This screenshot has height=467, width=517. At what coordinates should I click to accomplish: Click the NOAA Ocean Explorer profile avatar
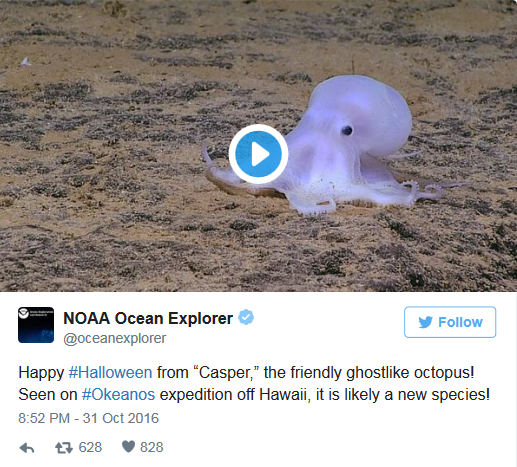tap(36, 325)
